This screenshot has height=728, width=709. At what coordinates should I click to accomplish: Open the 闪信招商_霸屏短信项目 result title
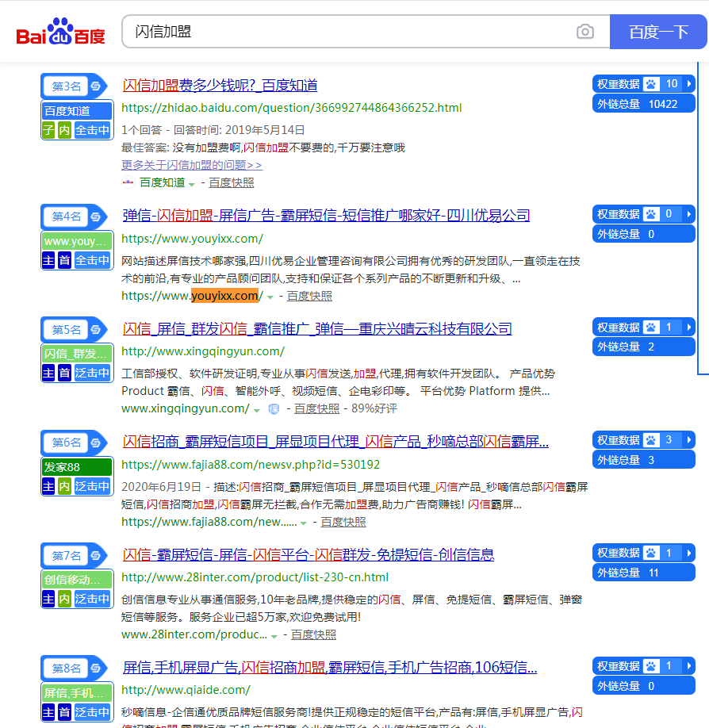click(x=335, y=442)
